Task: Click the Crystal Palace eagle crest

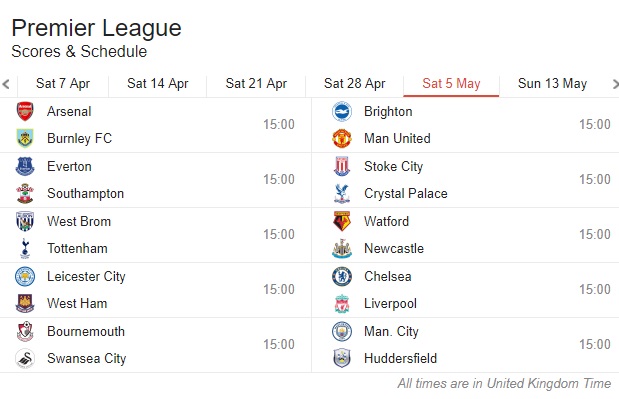Action: 342,193
